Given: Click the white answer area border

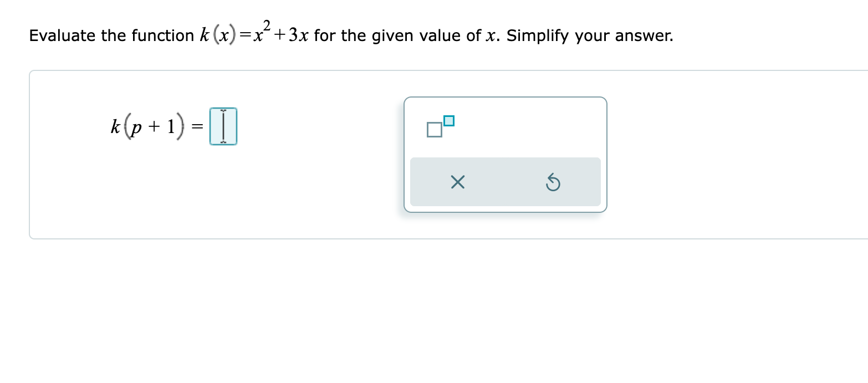Looking at the screenshot, I should pyautogui.click(x=30, y=155).
